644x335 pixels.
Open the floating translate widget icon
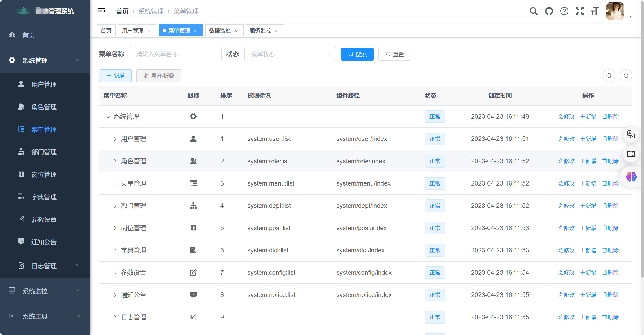point(631,134)
